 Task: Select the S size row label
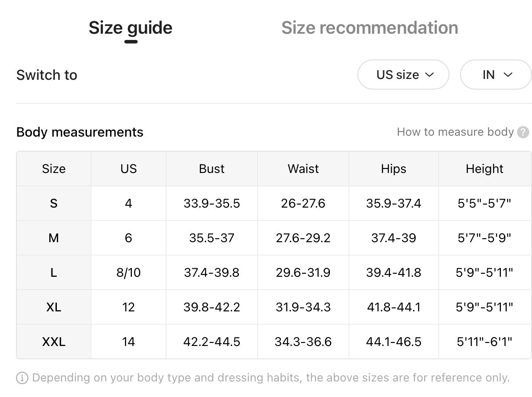tap(54, 204)
